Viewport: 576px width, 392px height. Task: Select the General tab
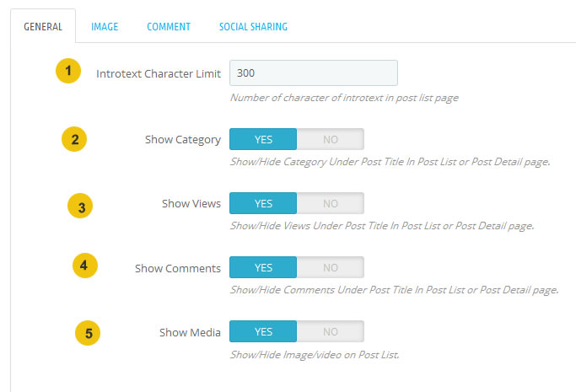pos(43,27)
